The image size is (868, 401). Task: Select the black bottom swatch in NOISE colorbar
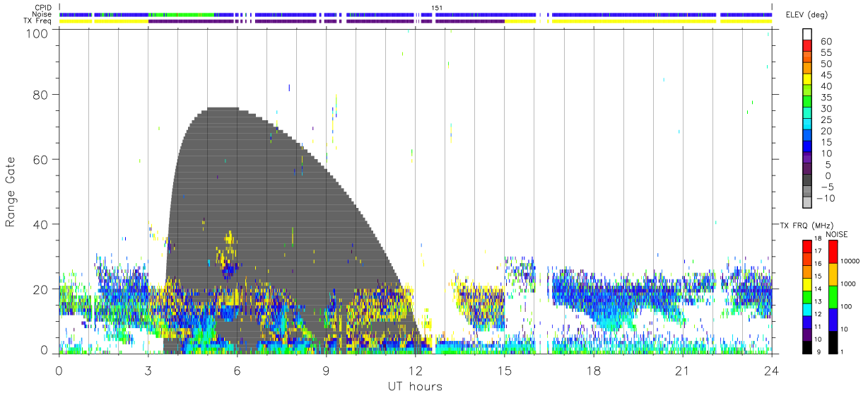(x=833, y=342)
